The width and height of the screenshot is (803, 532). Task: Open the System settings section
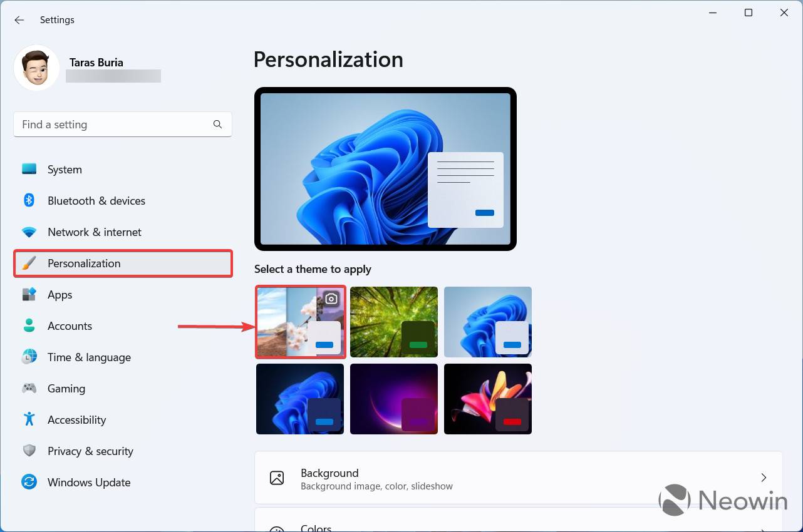pyautogui.click(x=64, y=169)
